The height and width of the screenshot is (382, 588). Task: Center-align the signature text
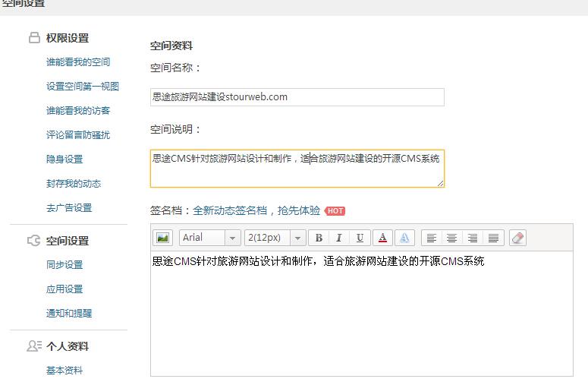click(x=451, y=238)
